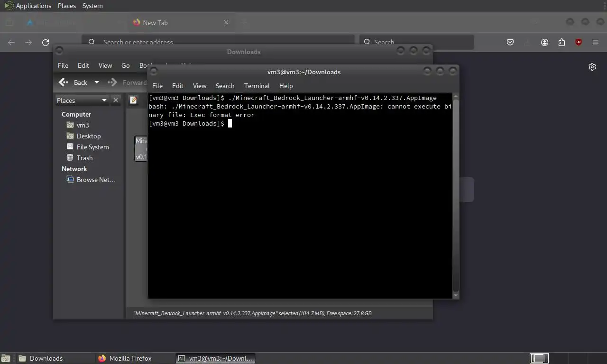Click the terminal scrollbar up arrow
The width and height of the screenshot is (607, 364).
pyautogui.click(x=456, y=97)
